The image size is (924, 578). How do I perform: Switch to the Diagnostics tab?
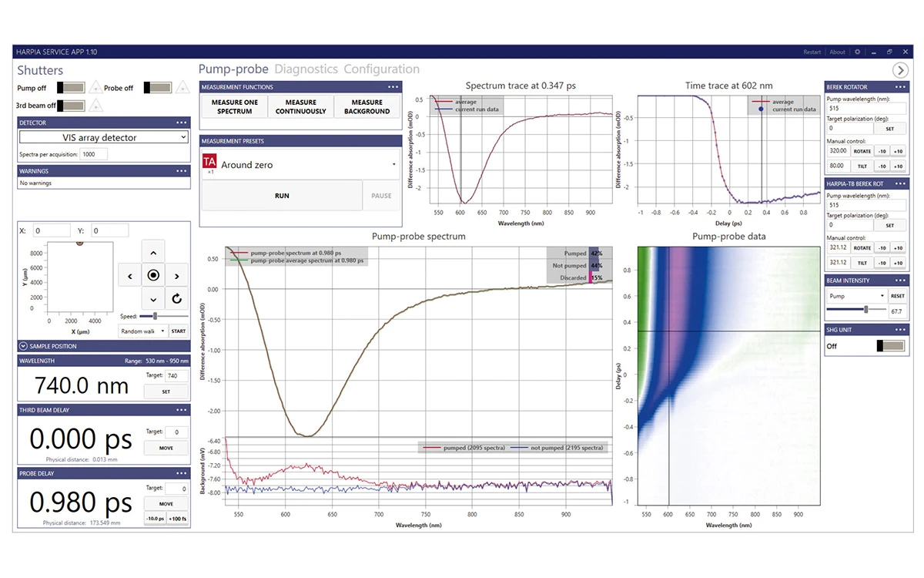(x=306, y=69)
